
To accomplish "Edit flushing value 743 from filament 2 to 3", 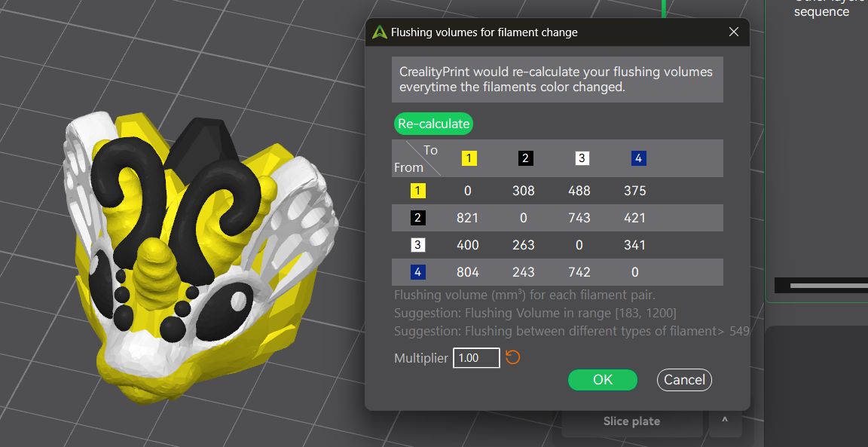I will coord(579,218).
